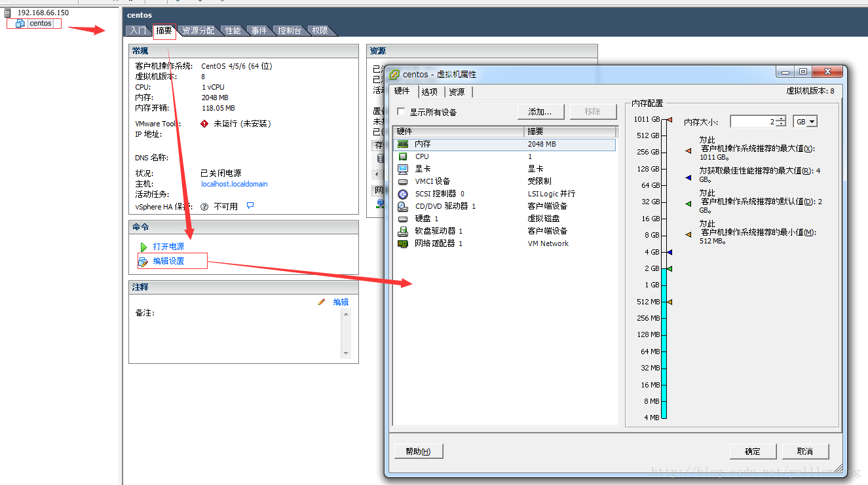This screenshot has width=868, height=485.
Task: Click the yellow minimum marker at 512 MB
Action: pos(670,302)
